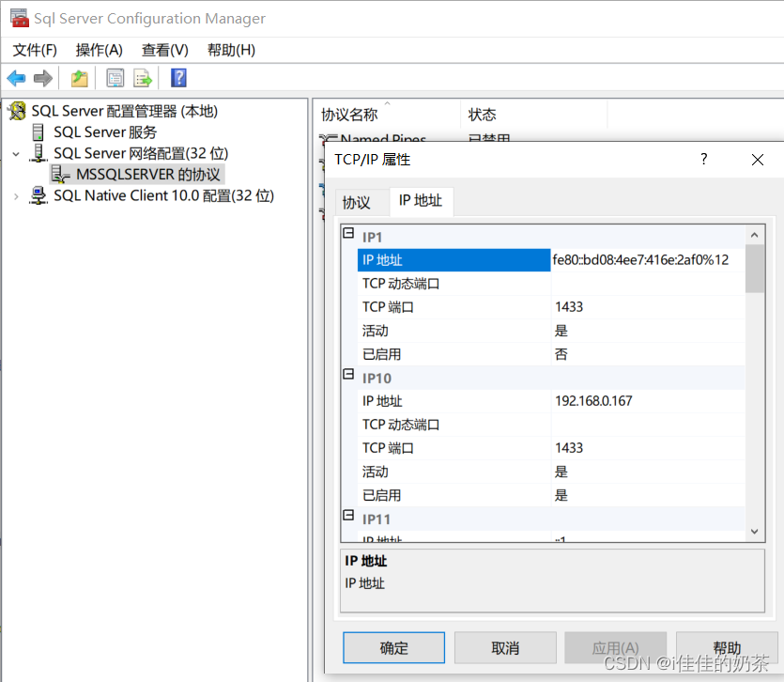
Task: Collapse the IP1 property group
Action: point(348,233)
